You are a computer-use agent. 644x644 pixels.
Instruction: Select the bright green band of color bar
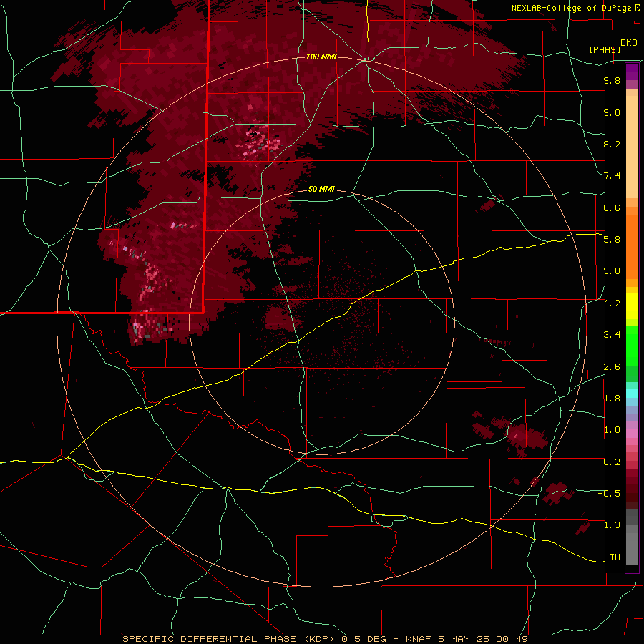tap(632, 345)
